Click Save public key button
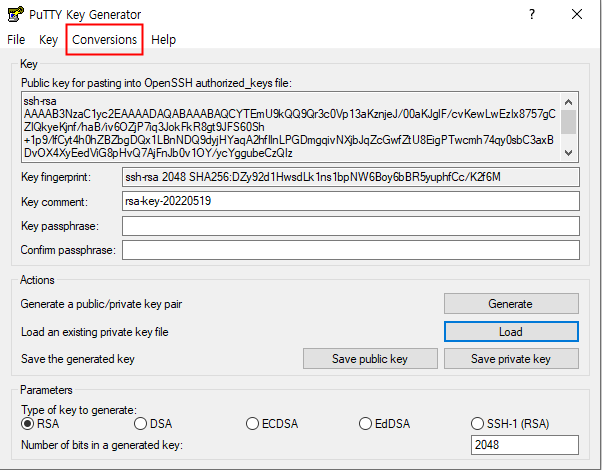 (370, 359)
